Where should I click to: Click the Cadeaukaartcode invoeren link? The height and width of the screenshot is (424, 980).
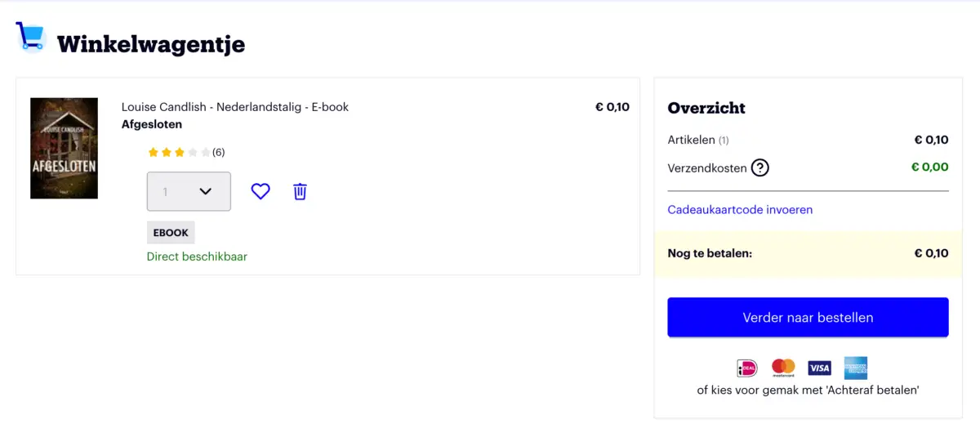pos(740,210)
